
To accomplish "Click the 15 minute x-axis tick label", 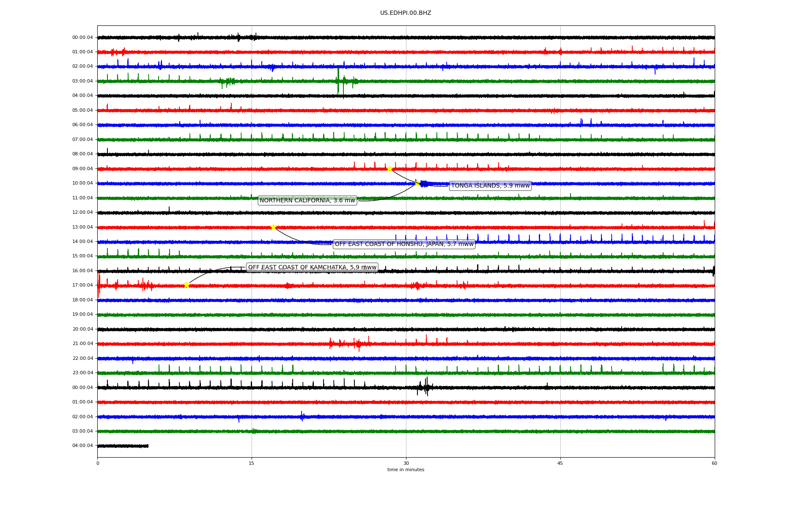I will pyautogui.click(x=252, y=464).
